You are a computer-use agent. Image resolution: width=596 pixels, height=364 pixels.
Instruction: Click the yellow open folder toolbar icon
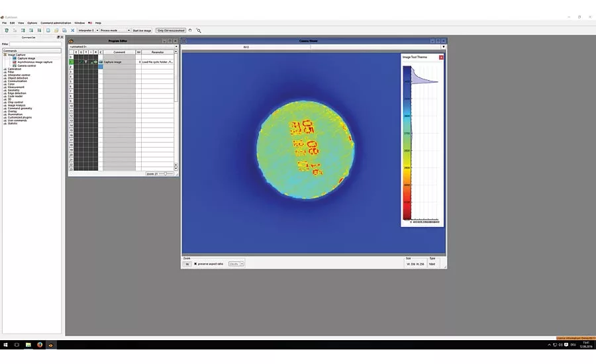(x=56, y=30)
